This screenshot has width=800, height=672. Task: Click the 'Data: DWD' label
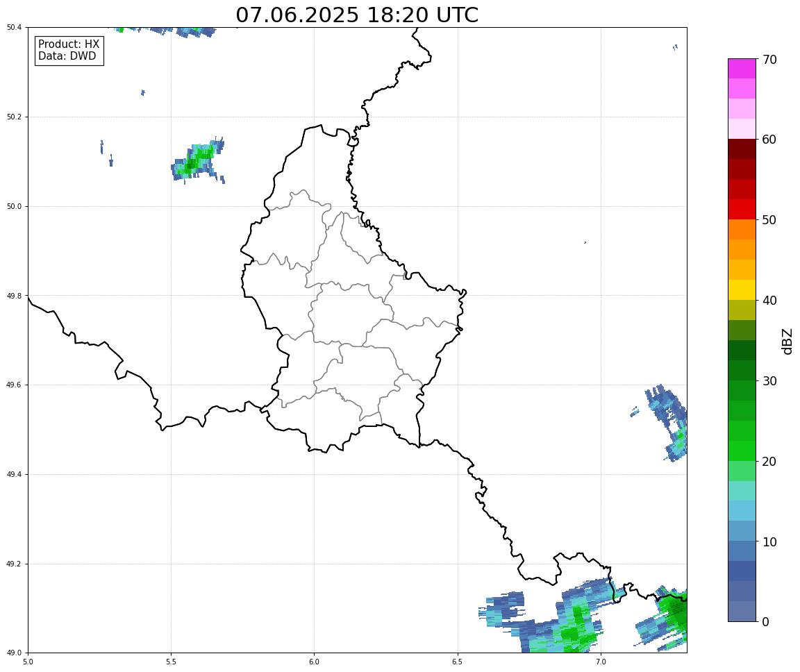67,56
